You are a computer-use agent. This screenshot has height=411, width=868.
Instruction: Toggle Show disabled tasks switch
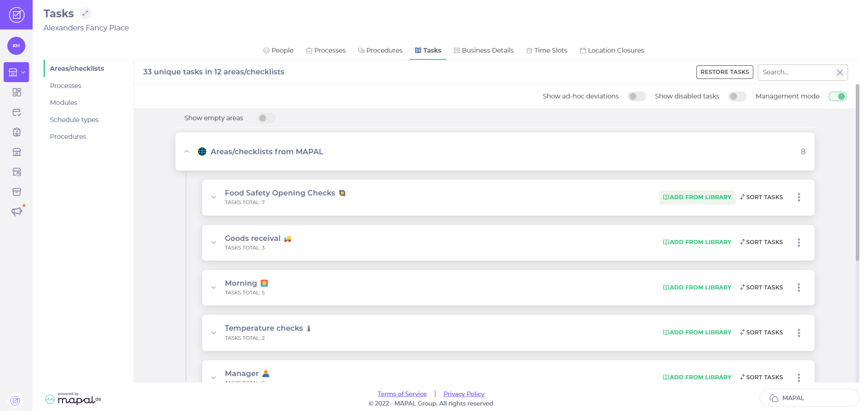click(737, 96)
